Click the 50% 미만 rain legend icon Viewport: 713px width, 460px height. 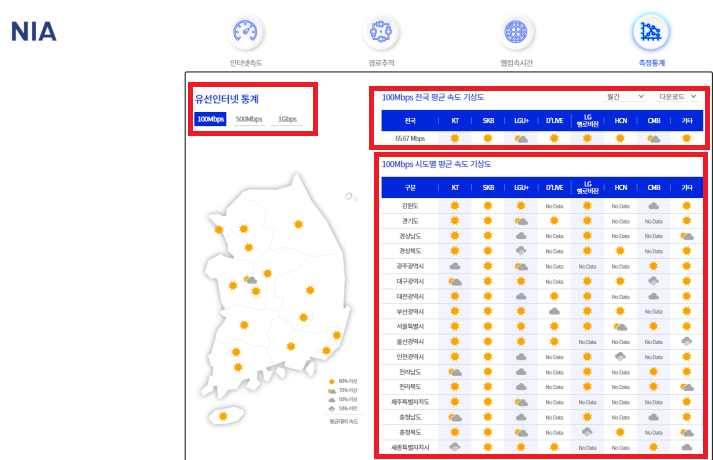(332, 409)
